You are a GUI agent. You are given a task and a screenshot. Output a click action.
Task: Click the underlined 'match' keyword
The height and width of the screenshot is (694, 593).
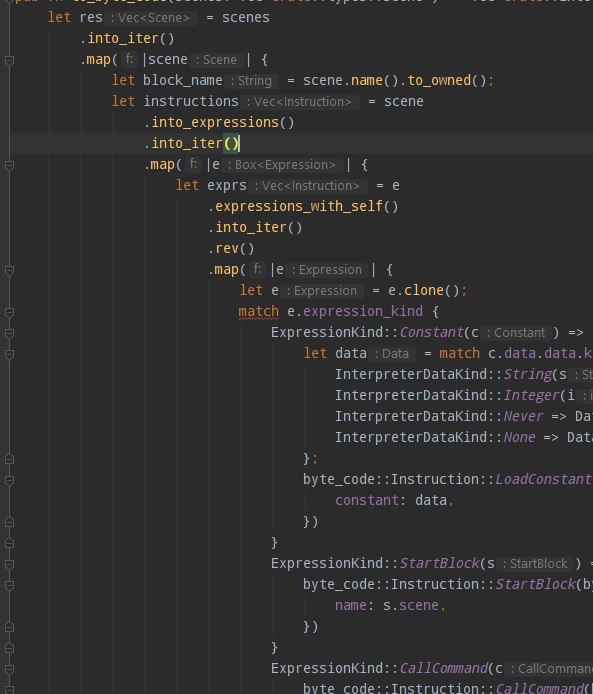pos(258,312)
